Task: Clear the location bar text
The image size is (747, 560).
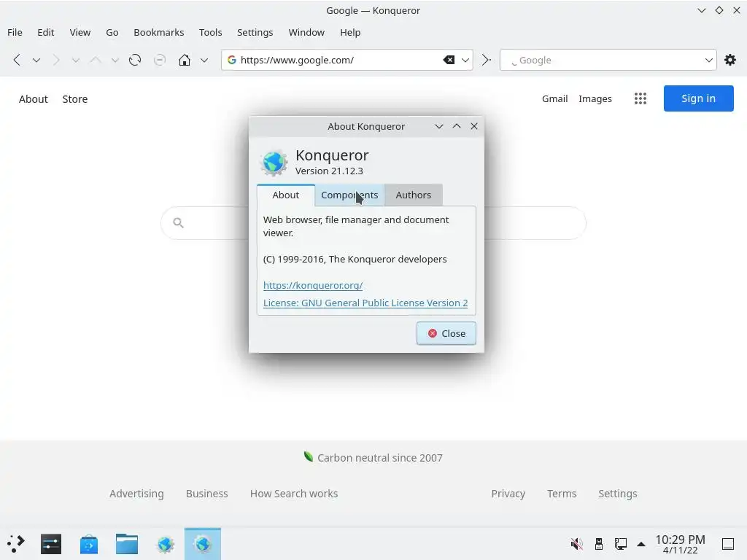Action: [449, 60]
